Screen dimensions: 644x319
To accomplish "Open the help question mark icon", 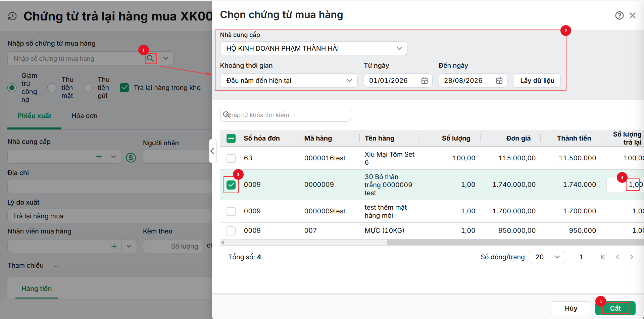I will [x=619, y=15].
